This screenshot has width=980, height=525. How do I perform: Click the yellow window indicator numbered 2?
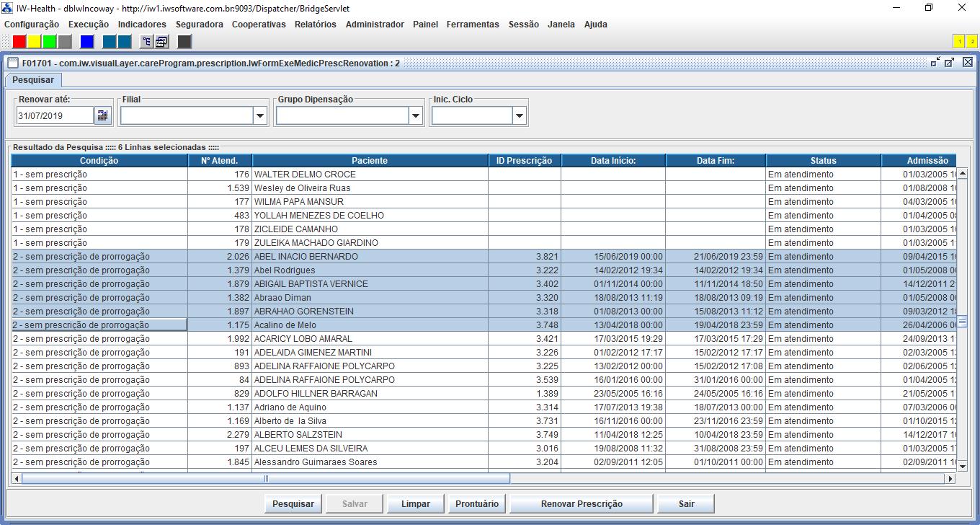[x=971, y=42]
